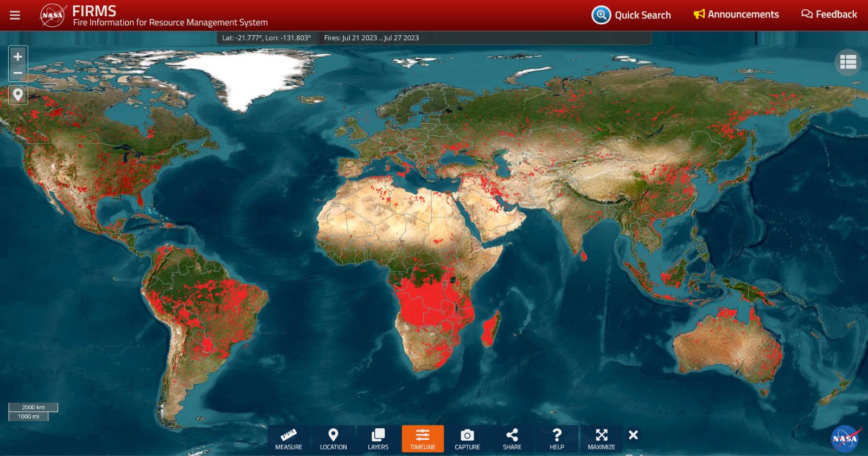Open the Help menu
The height and width of the screenshot is (456, 868).
(x=557, y=439)
